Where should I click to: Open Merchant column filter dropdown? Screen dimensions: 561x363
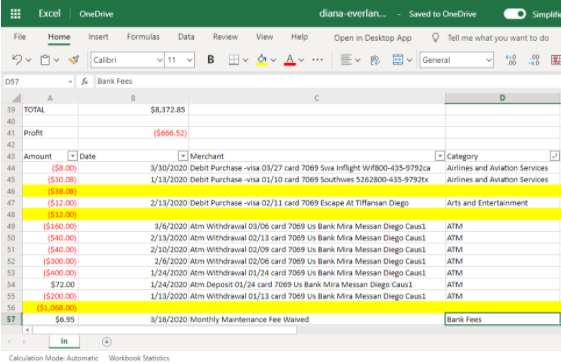click(x=440, y=156)
